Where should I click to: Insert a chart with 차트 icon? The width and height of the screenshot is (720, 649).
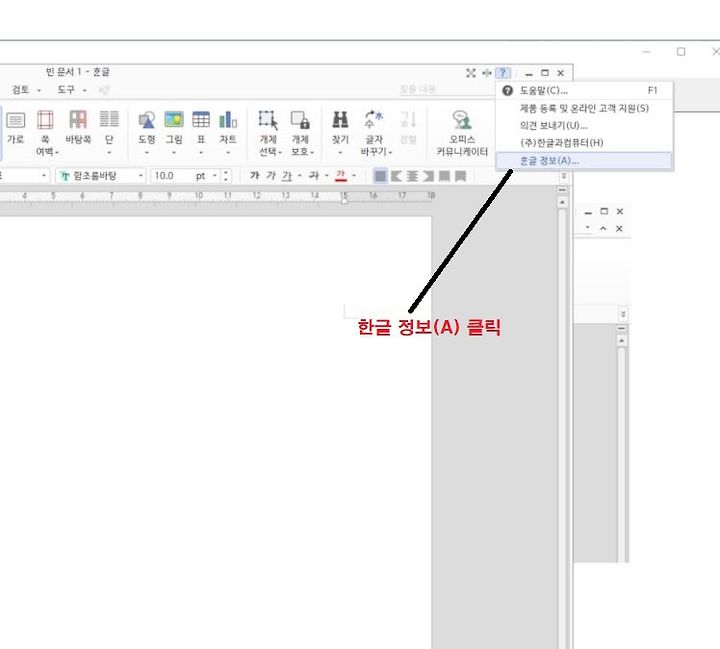coord(228,119)
